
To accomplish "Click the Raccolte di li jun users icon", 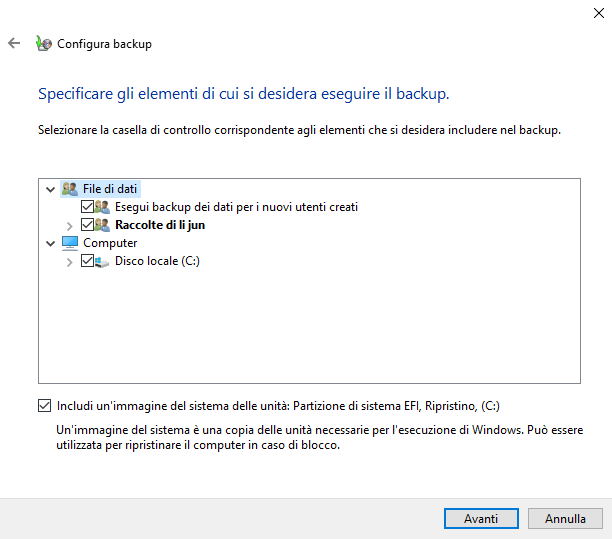I will click(102, 225).
